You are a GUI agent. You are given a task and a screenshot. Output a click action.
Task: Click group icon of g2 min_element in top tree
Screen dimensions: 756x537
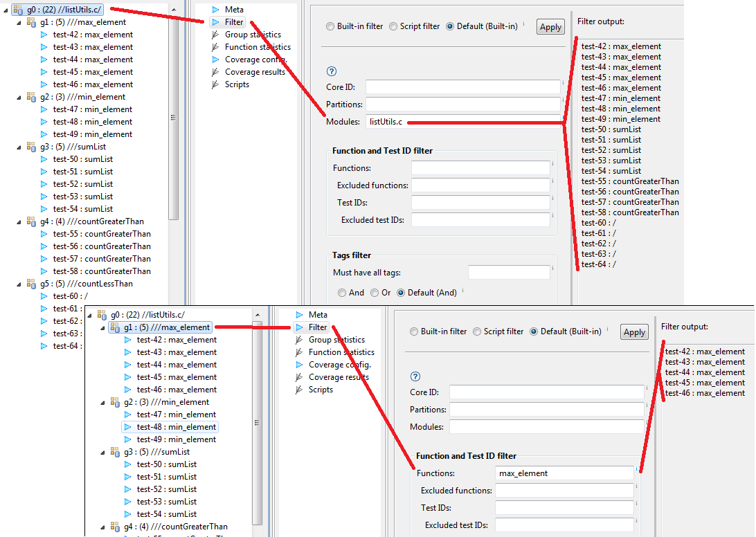point(31,97)
